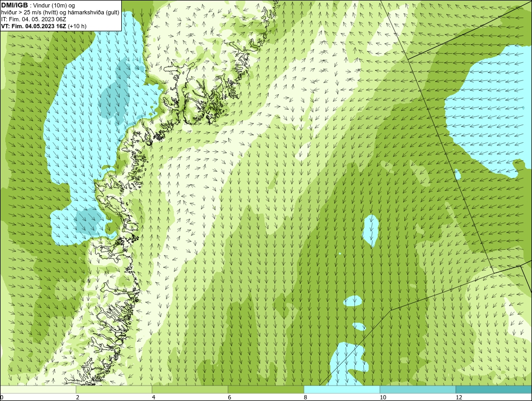Viewport: 532px width, 401px height.
Task: Click the legend label '0'
Action: (2, 397)
